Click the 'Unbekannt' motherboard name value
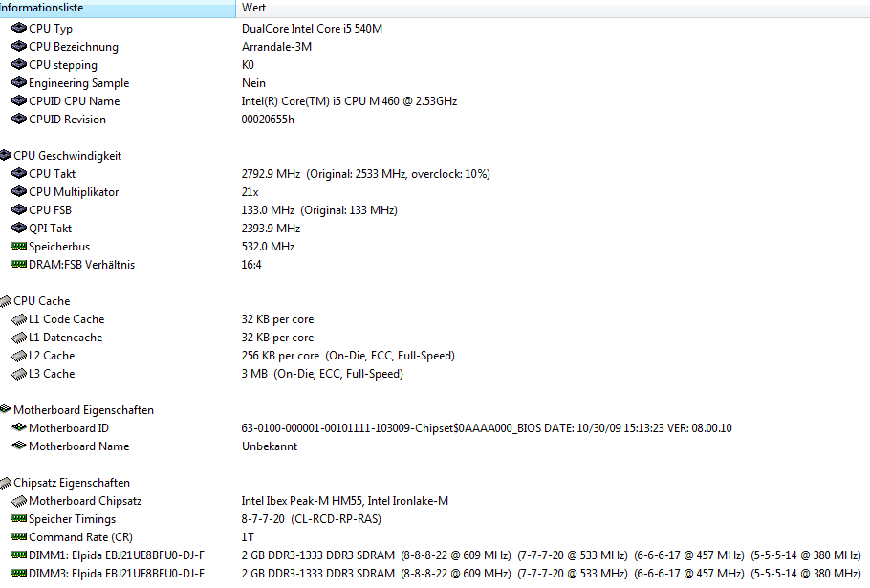 click(269, 446)
